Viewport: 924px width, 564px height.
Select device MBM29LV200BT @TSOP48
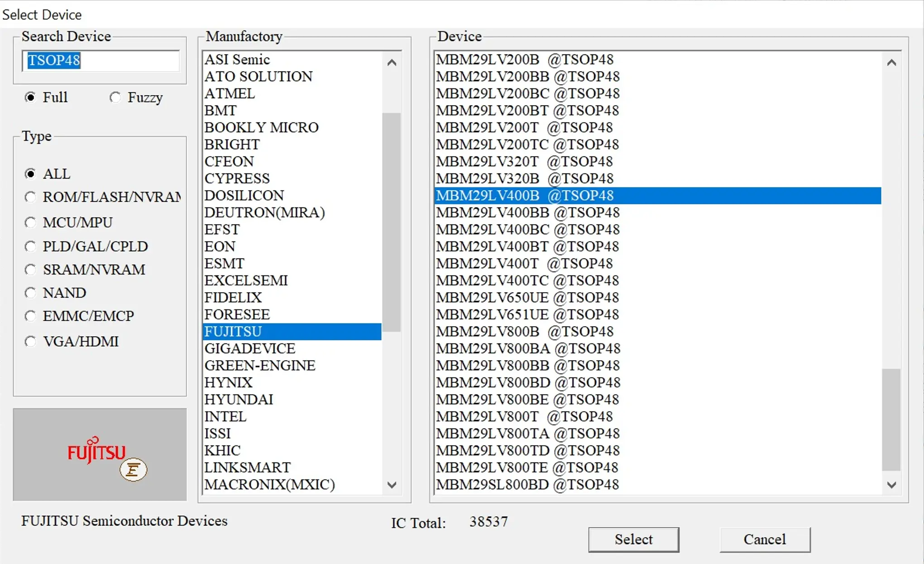[657, 111]
